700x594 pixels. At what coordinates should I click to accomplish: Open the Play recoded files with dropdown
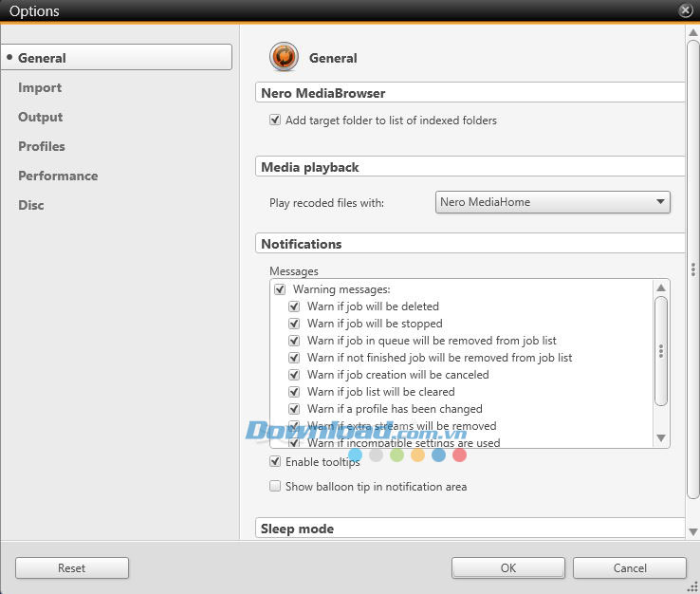[553, 202]
